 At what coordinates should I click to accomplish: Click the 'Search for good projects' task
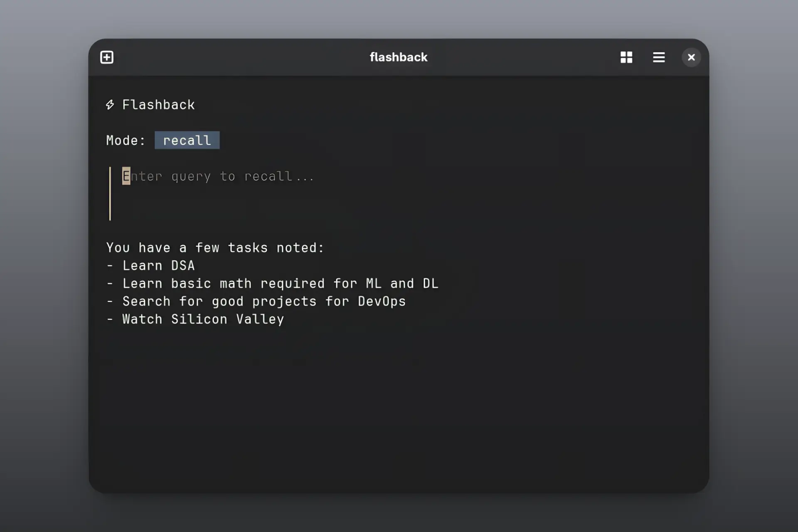264,301
